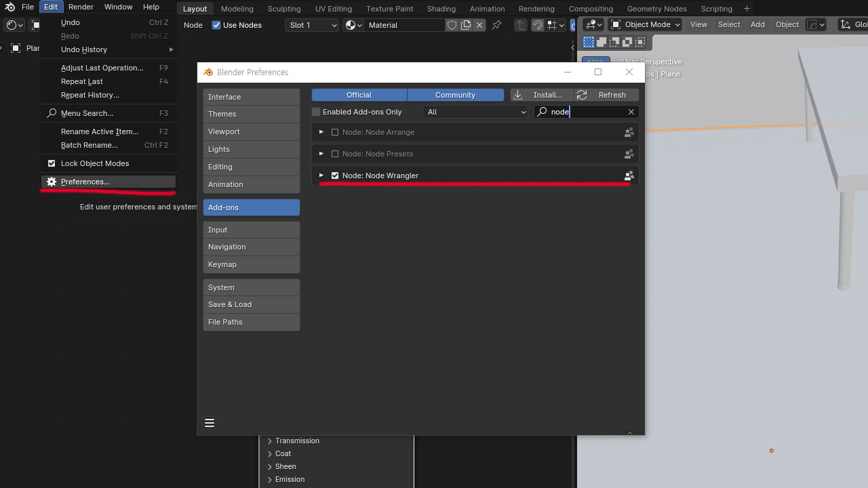Select the extend selection mode icon

coord(601,42)
